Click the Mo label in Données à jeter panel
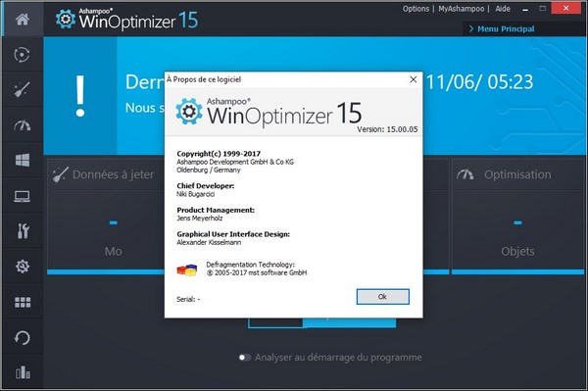588x391 pixels. point(114,251)
